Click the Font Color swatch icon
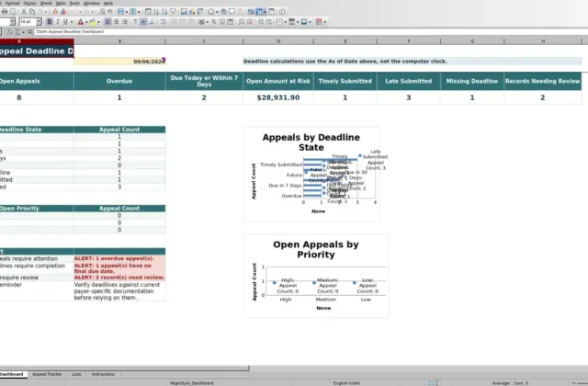The height and width of the screenshot is (386, 588). tap(80, 22)
